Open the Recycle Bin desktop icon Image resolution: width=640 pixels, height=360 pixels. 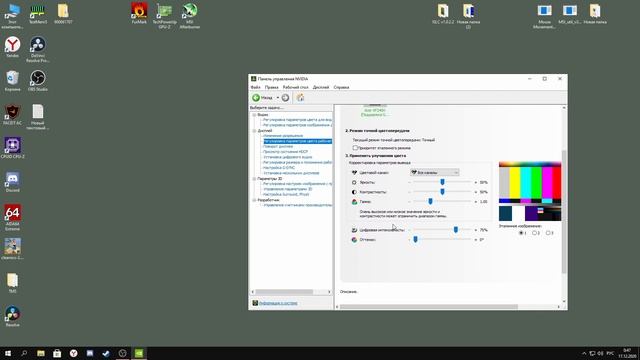[x=13, y=81]
